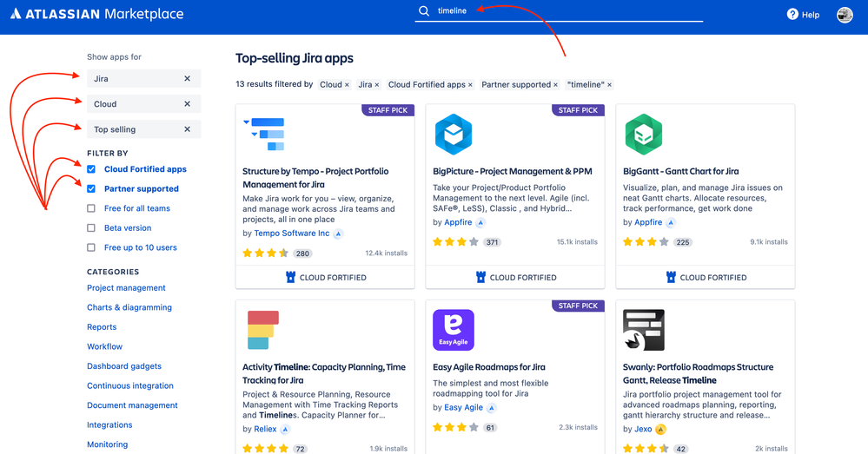Remove the Partner supported filter chip
Screen dimensions: 868x454
[x=556, y=84]
